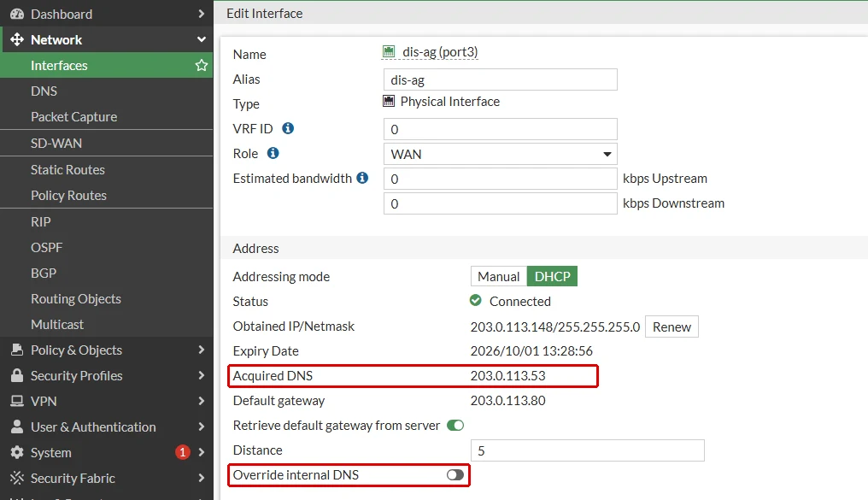Viewport: 868px width, 500px height.
Task: Click the Renew DHCP lease button
Action: [672, 326]
